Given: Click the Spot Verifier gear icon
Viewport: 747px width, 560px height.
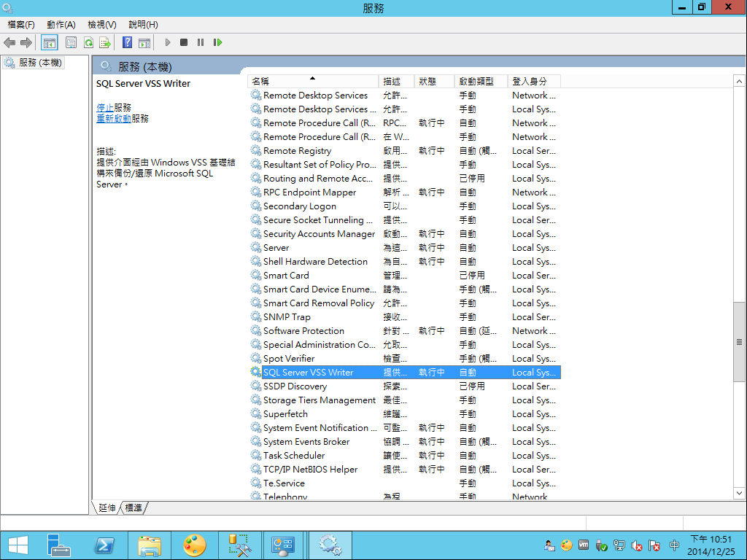Looking at the screenshot, I should 256,358.
